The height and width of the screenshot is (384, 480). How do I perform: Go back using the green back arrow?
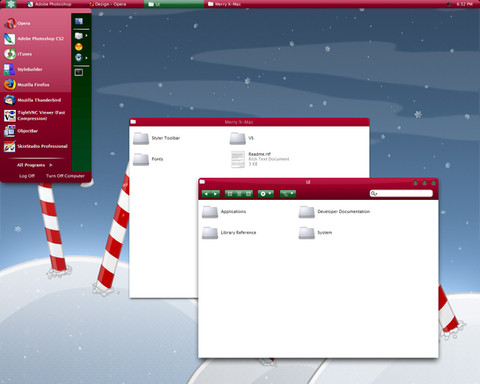point(206,194)
